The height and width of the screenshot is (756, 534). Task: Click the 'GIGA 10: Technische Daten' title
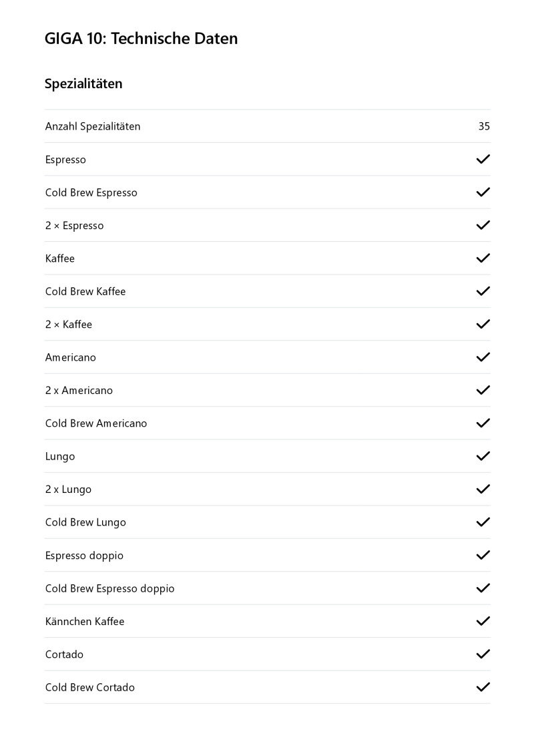(x=141, y=39)
